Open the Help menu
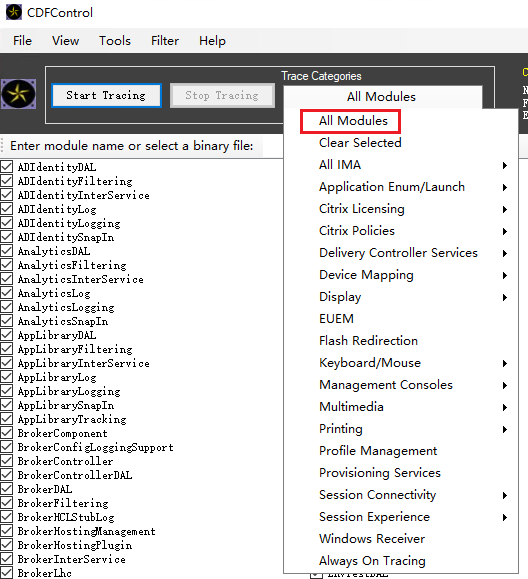528x579 pixels. pos(212,41)
